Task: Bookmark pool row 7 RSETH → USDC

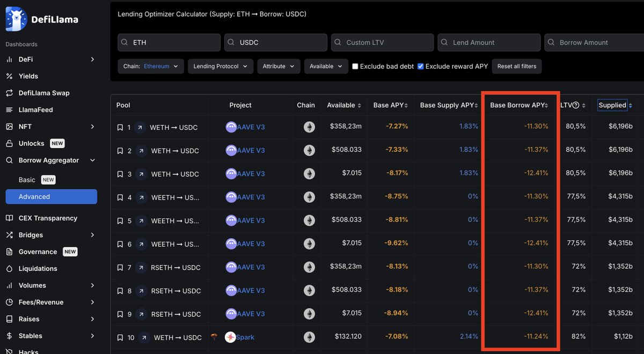Action: [x=120, y=268]
